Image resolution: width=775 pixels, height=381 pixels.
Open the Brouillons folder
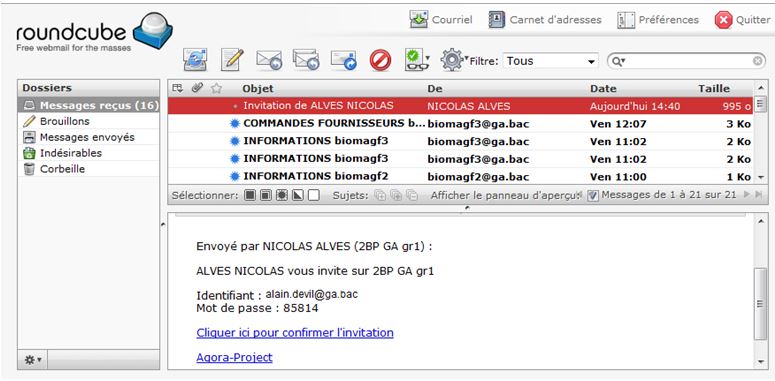tap(89, 121)
